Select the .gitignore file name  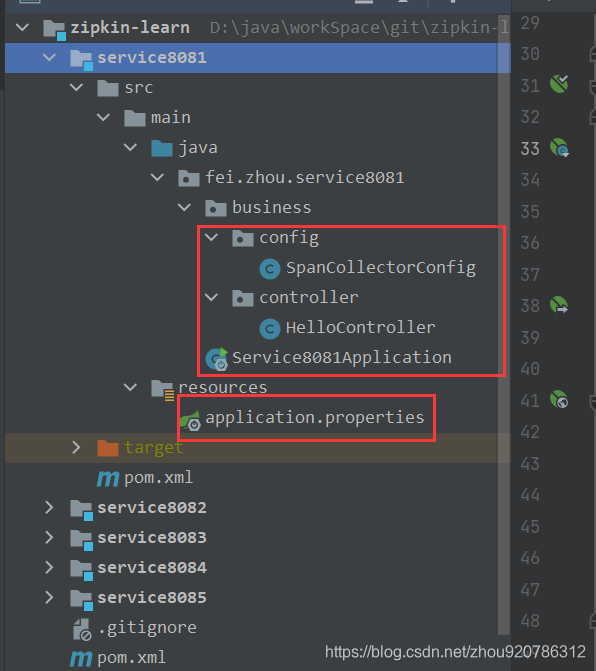148,628
